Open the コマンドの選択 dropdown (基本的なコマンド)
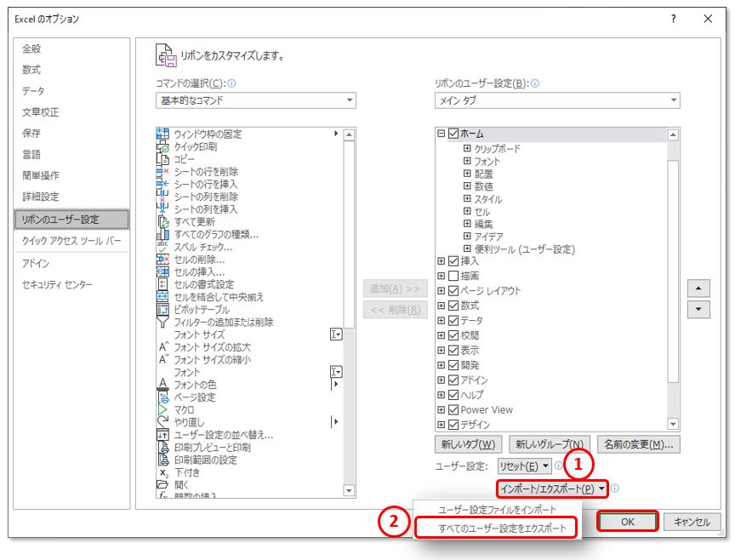The height and width of the screenshot is (560, 735). coord(256,100)
